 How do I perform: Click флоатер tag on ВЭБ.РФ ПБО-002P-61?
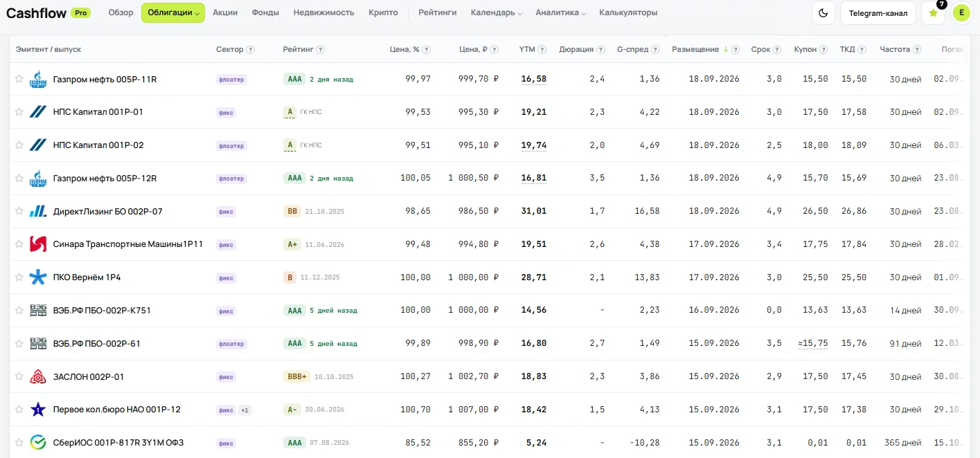point(231,344)
